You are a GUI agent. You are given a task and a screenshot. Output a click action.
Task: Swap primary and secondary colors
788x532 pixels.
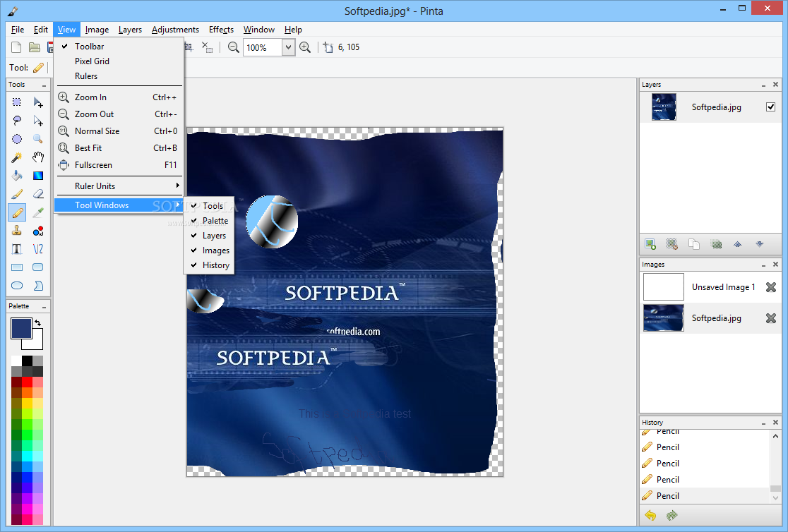click(37, 323)
